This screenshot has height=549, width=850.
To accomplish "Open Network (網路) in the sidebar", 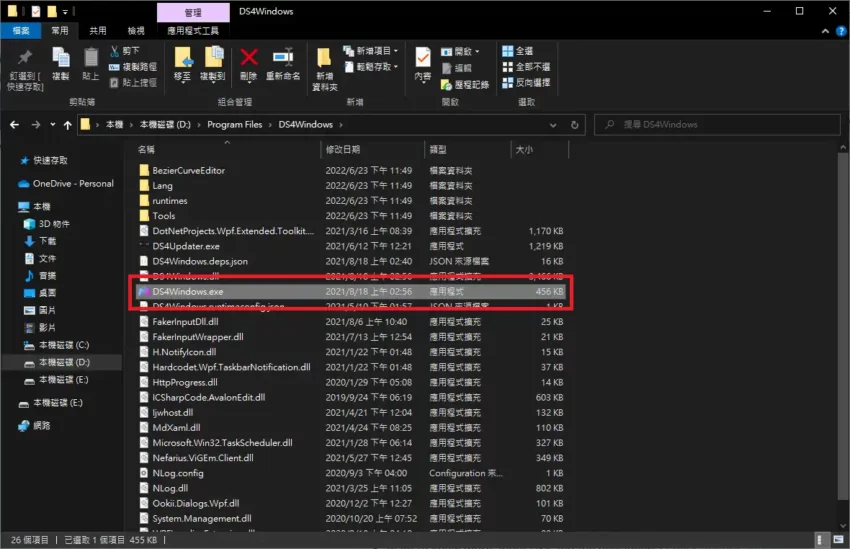I will click(34, 425).
